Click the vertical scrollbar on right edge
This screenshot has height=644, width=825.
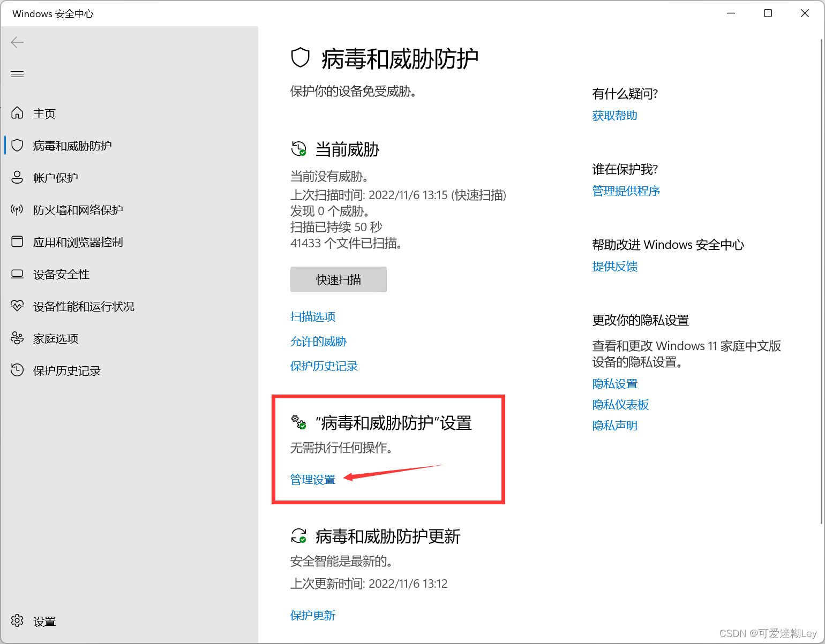click(822, 281)
